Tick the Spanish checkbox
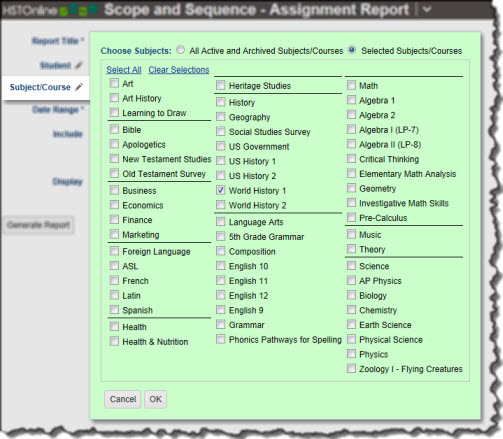This screenshot has width=503, height=439. click(x=114, y=310)
